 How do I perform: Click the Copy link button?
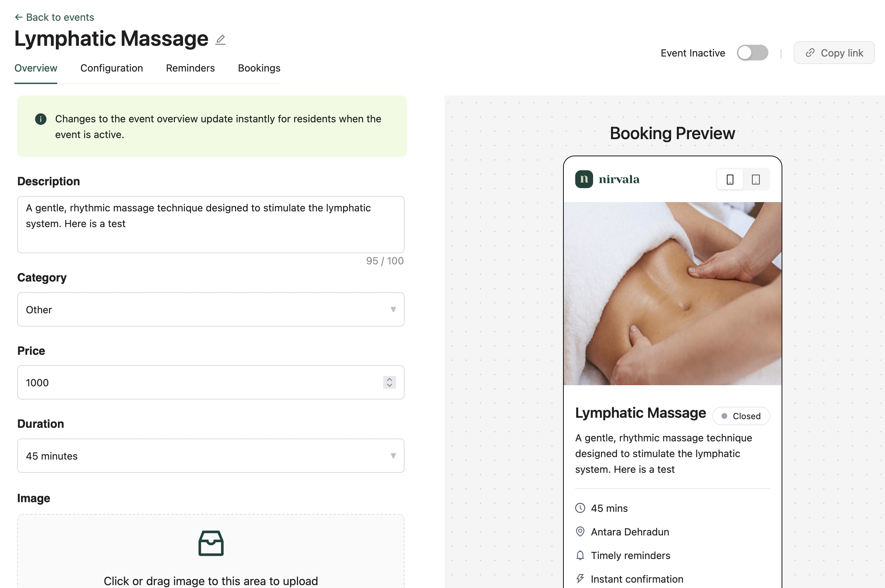(x=834, y=53)
